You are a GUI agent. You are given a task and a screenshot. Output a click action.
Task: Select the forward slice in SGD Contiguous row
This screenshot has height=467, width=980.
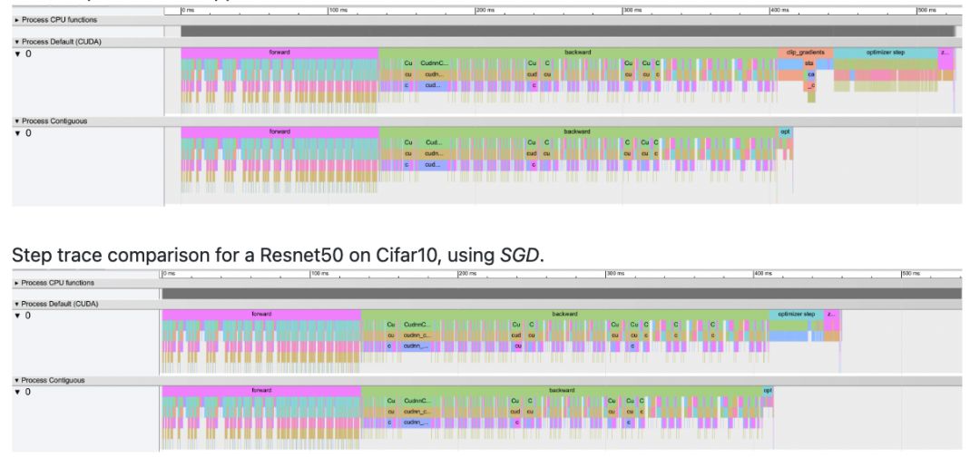261,391
